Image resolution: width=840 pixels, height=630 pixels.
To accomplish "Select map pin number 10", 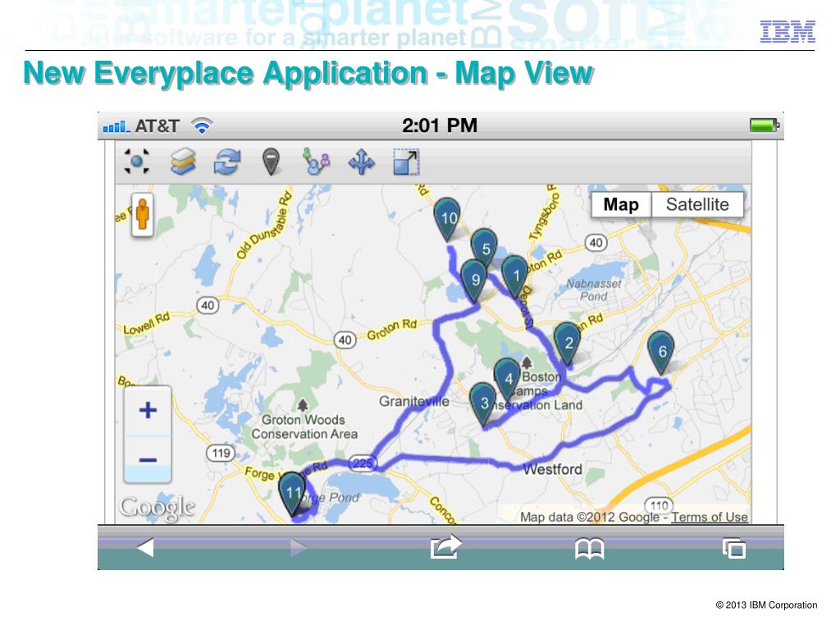I will (x=448, y=218).
